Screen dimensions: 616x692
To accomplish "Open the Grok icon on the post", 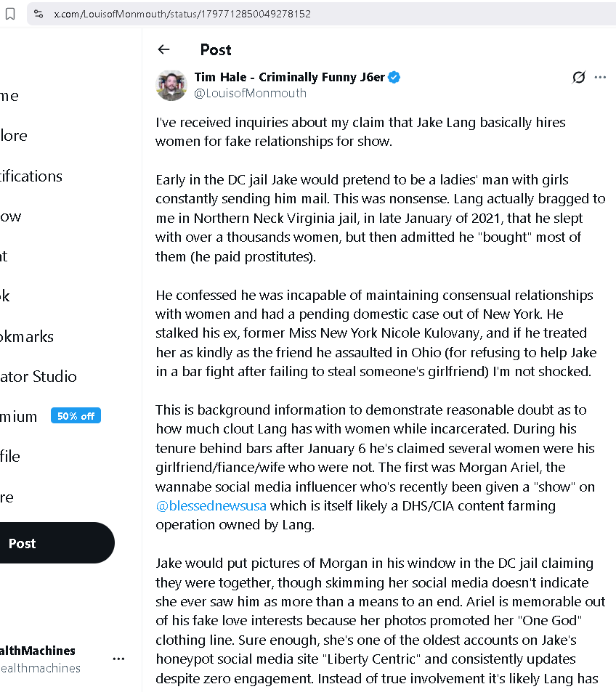I will [x=578, y=78].
